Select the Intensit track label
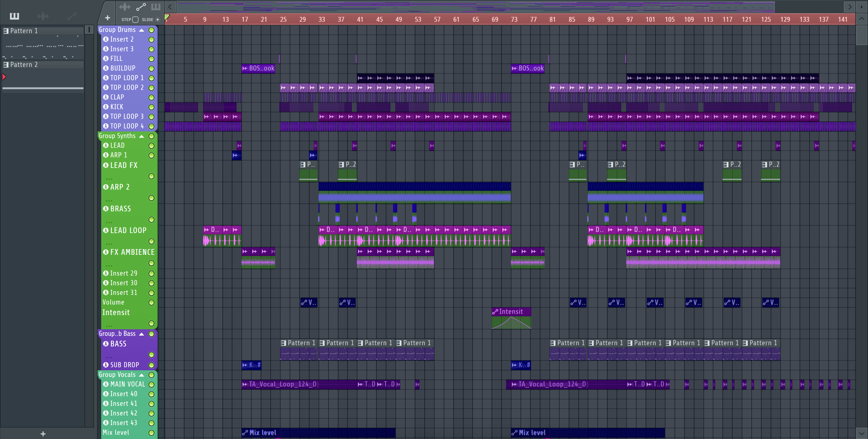Screen dimensions: 868x439 pos(116,313)
